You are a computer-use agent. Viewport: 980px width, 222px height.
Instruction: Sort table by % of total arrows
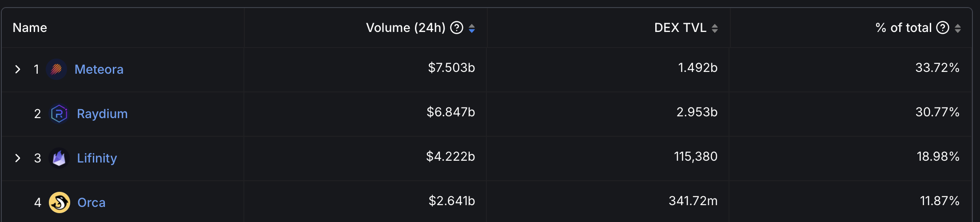tap(958, 28)
